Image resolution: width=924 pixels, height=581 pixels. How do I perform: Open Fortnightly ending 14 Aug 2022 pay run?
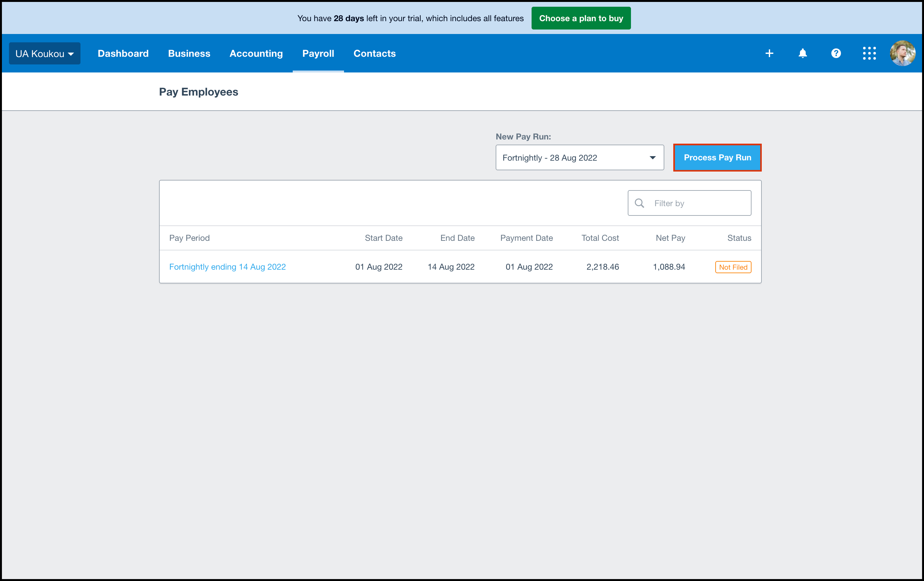click(x=228, y=267)
